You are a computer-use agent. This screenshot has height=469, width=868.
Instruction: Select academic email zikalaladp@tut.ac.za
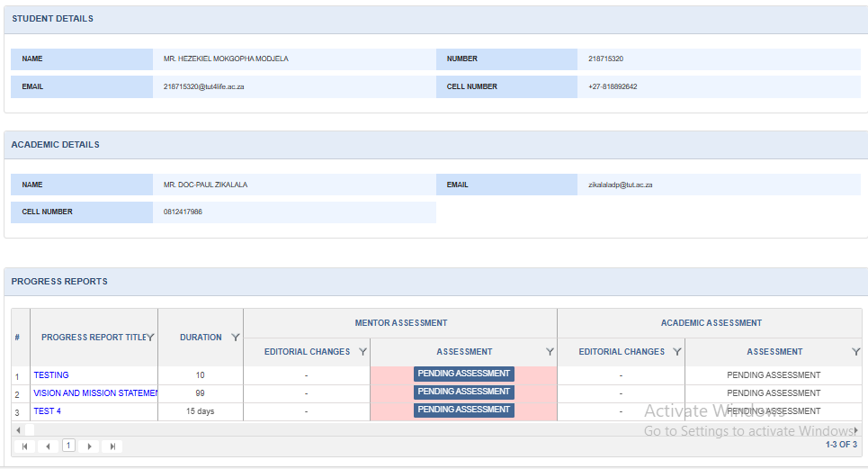[621, 185]
